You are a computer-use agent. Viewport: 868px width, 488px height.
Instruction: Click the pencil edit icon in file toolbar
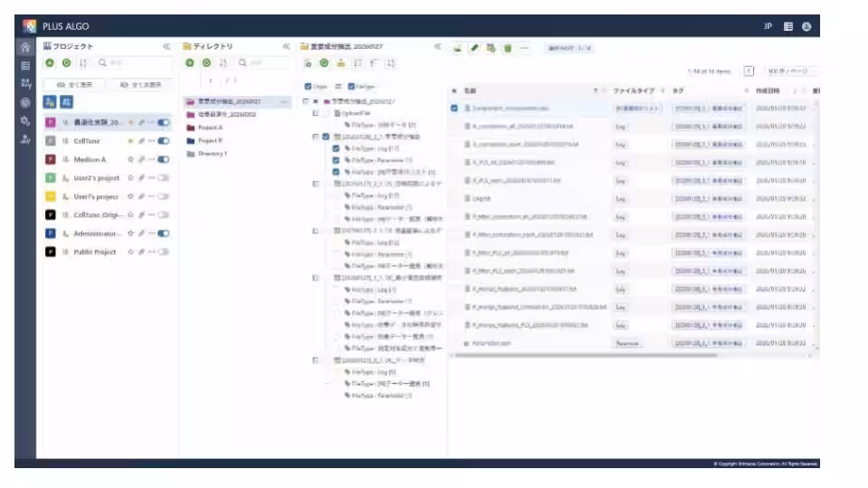point(475,48)
